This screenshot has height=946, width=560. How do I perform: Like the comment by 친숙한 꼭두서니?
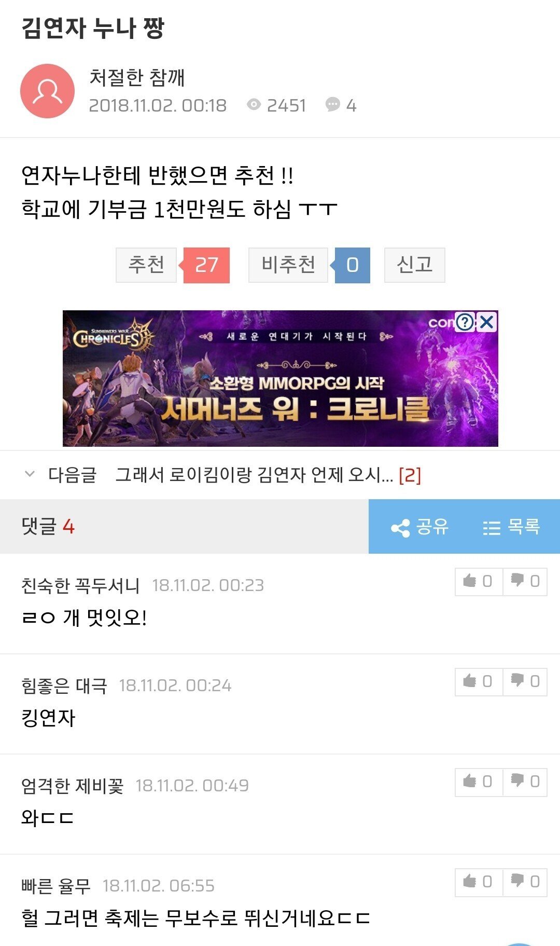[x=479, y=581]
